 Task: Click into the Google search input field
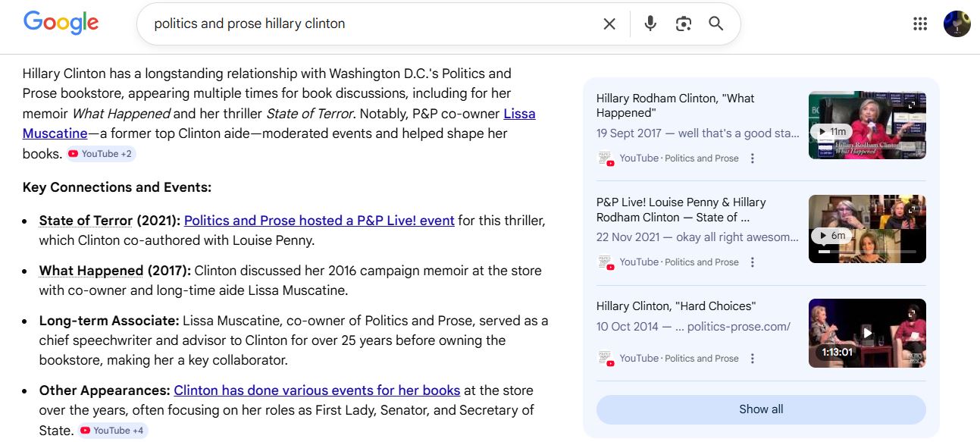click(364, 24)
